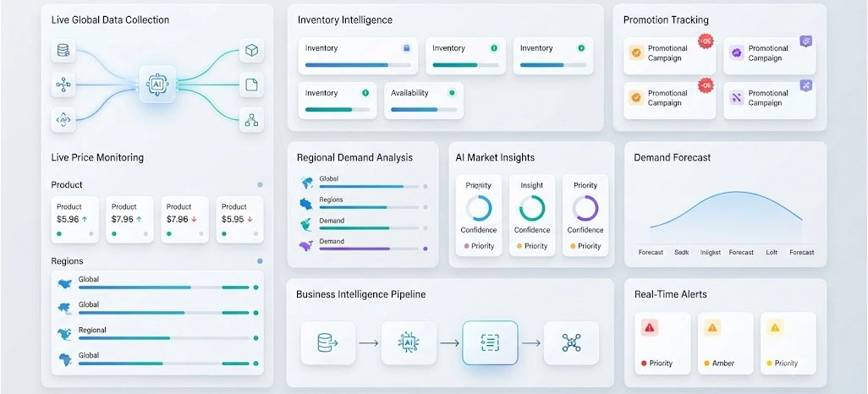Open the promo card with the purple slash icon
The height and width of the screenshot is (394, 868).
[x=770, y=101]
